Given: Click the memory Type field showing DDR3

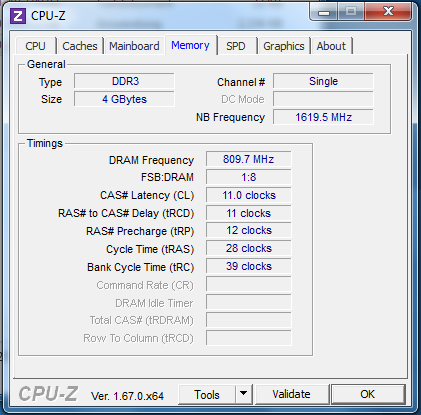Looking at the screenshot, I should tap(124, 81).
